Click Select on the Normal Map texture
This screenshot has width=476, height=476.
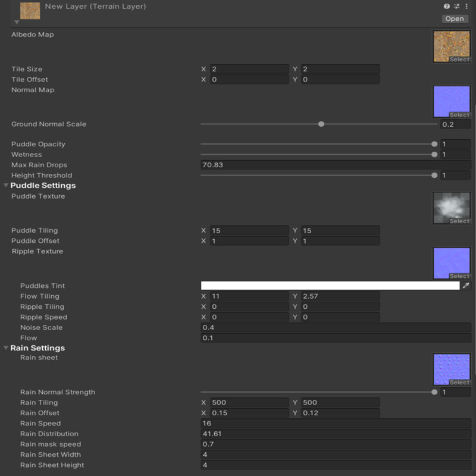click(x=459, y=115)
